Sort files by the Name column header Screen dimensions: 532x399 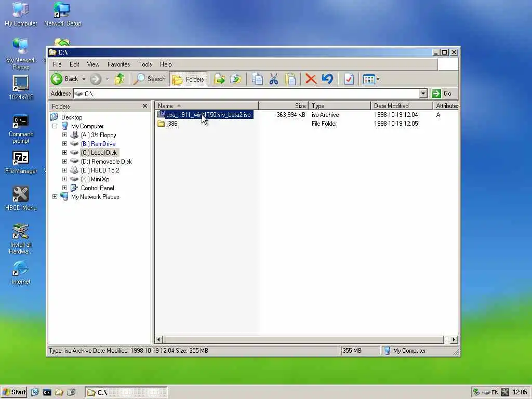(206, 106)
